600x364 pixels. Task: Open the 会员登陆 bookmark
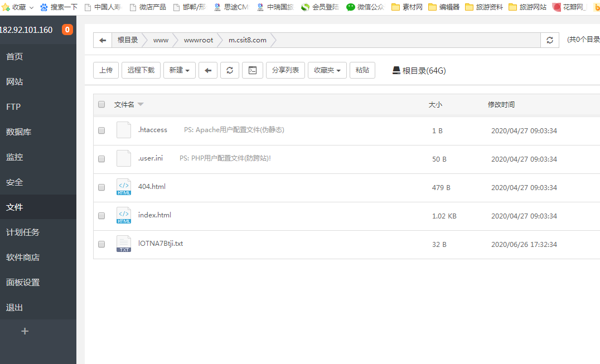click(x=320, y=7)
